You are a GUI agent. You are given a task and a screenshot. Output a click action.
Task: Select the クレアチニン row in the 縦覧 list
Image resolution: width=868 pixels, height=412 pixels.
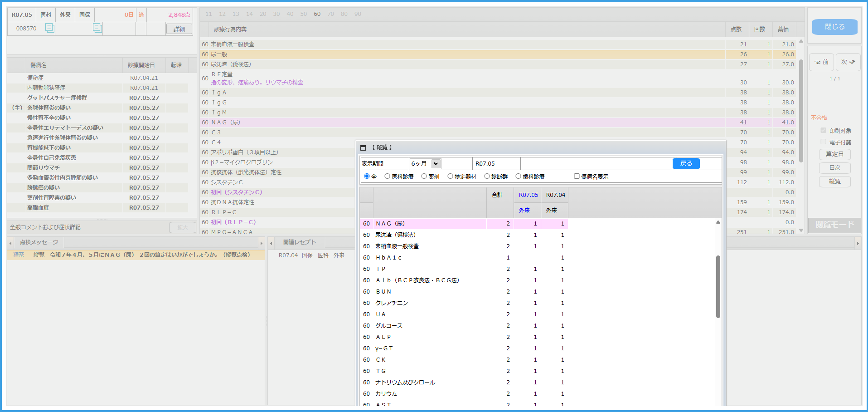464,303
